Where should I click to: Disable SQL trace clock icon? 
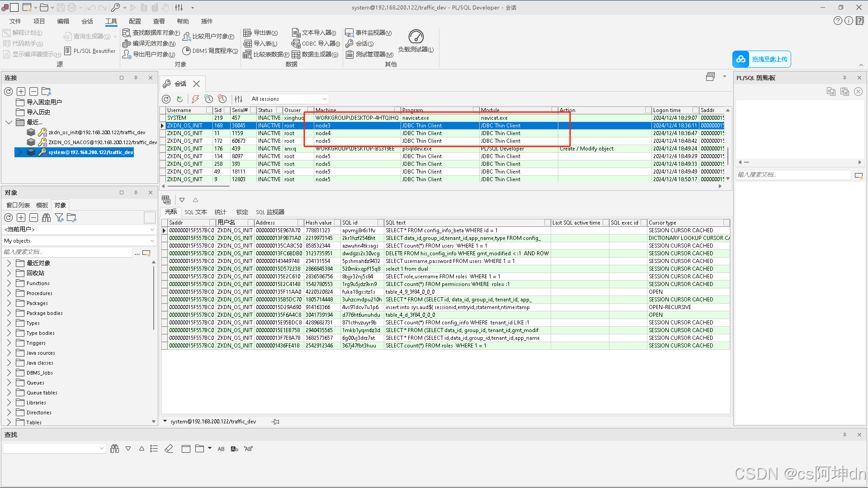222,99
